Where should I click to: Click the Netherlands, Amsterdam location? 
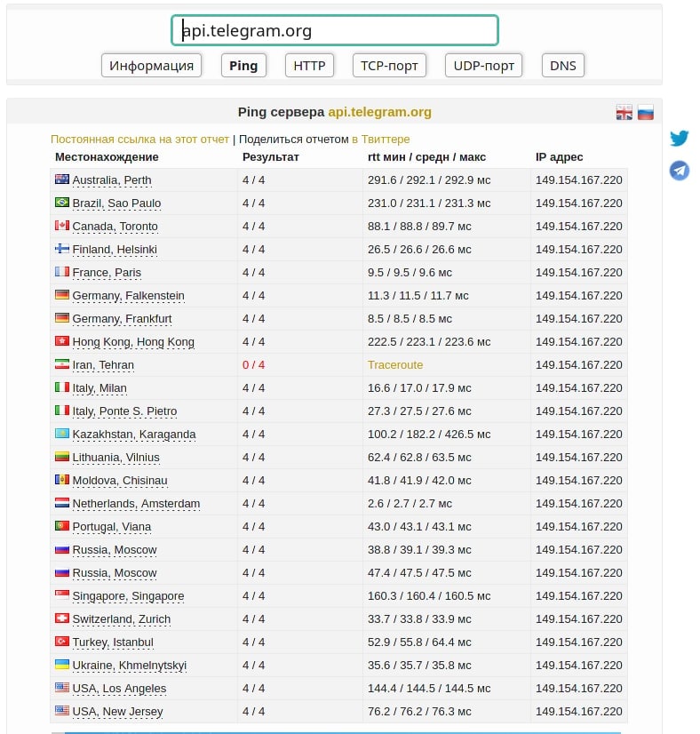136,504
